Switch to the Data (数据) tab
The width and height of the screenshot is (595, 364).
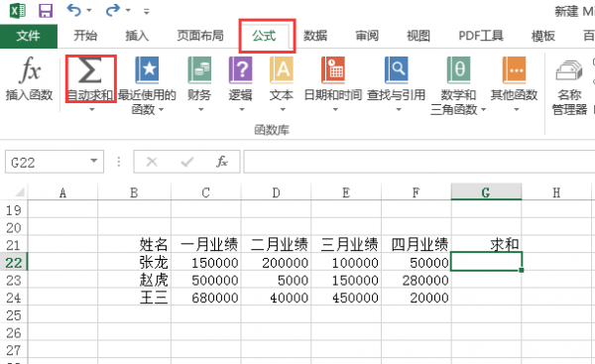pos(315,36)
